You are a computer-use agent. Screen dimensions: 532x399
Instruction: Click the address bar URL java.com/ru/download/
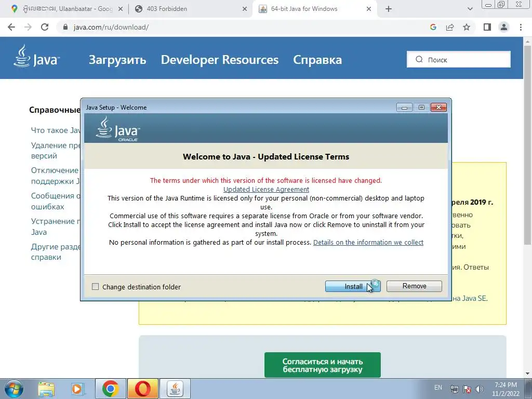(x=111, y=27)
